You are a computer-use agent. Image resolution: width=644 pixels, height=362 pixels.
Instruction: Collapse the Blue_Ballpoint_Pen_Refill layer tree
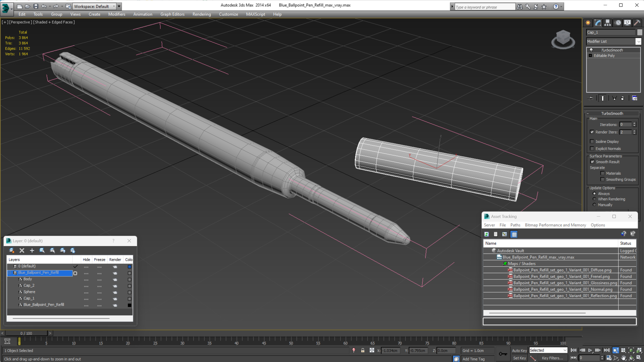point(9,272)
